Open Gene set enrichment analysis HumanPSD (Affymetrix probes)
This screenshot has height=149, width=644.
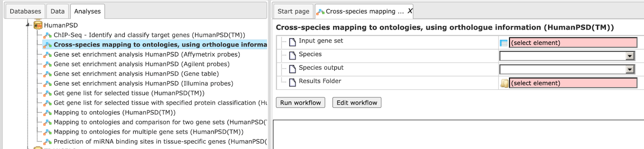click(147, 55)
